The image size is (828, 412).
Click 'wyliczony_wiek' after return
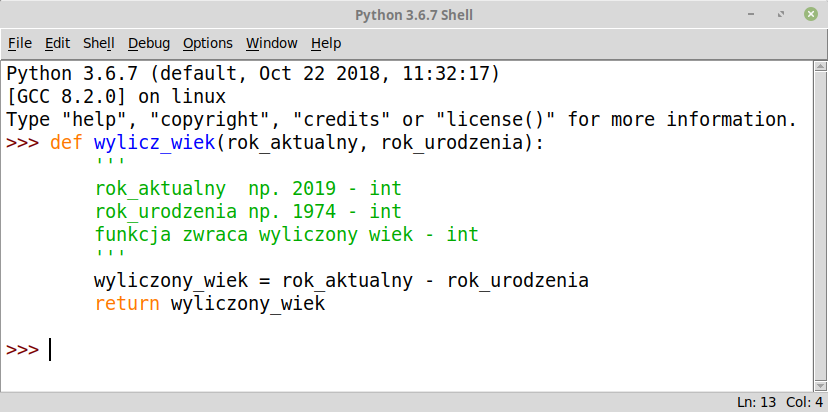click(248, 303)
